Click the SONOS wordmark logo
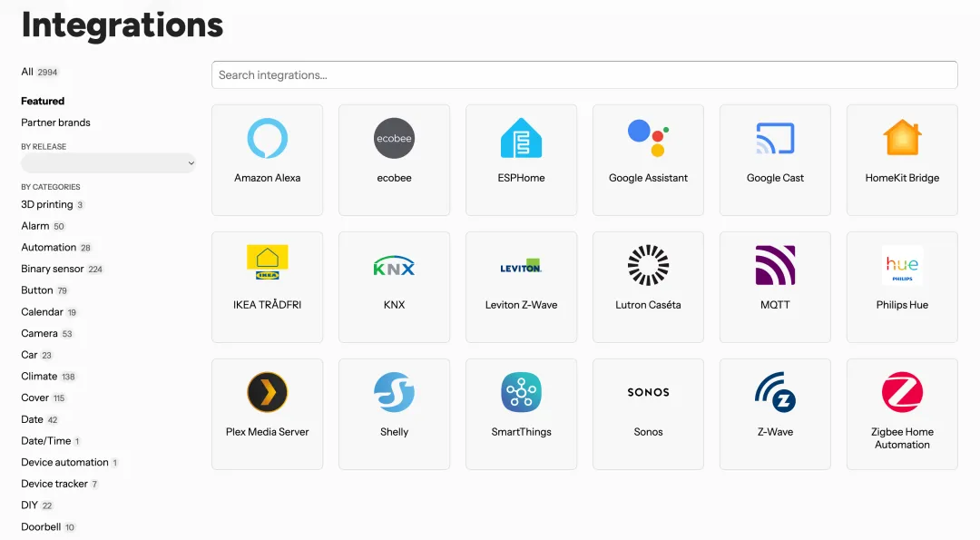The width and height of the screenshot is (980, 540). (x=648, y=392)
